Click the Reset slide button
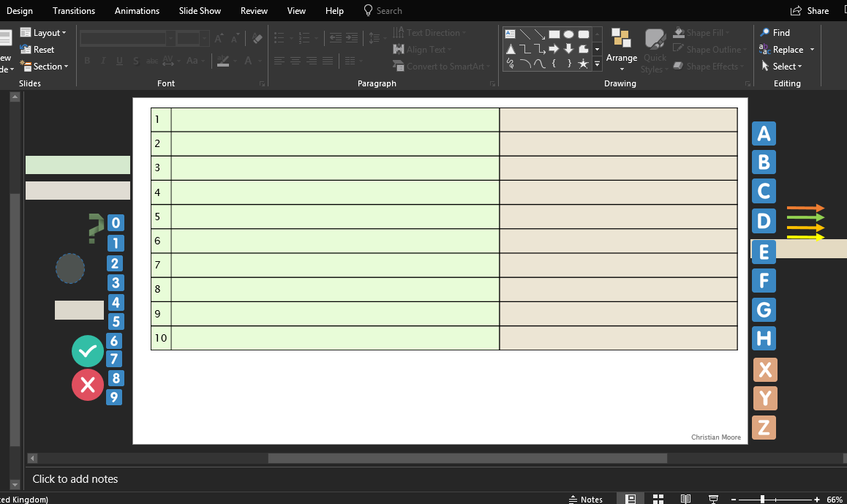This screenshot has height=504, width=847. pyautogui.click(x=37, y=49)
